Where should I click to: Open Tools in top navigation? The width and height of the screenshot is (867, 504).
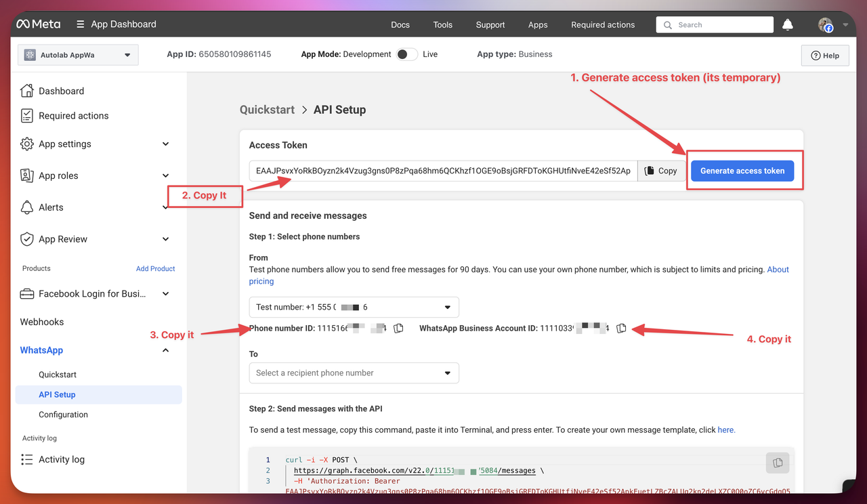click(x=443, y=24)
